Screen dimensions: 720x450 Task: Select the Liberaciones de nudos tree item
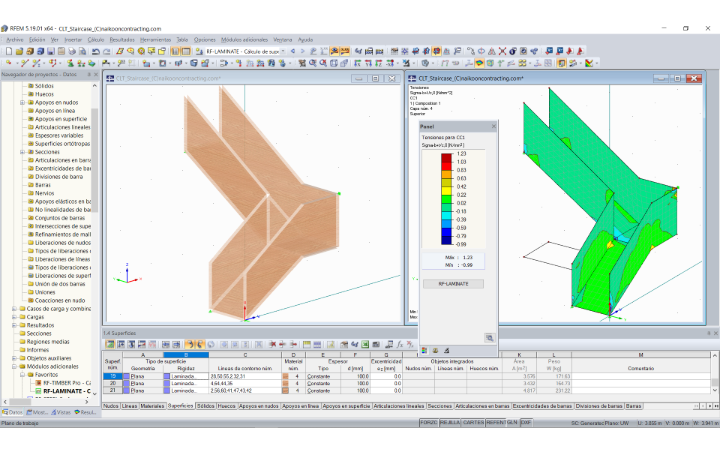click(x=63, y=243)
